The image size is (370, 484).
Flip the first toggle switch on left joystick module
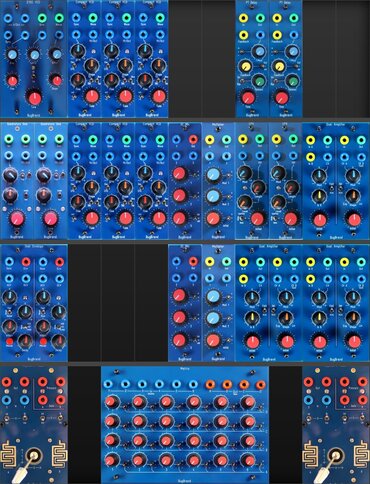[x=7, y=418]
